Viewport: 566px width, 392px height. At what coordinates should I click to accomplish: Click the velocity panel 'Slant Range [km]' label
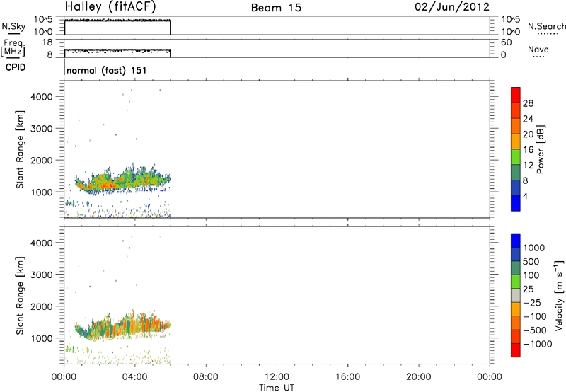tap(20, 296)
